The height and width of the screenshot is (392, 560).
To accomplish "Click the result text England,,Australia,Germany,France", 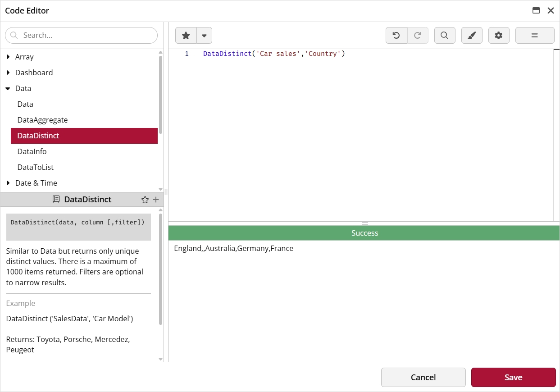I will click(234, 248).
